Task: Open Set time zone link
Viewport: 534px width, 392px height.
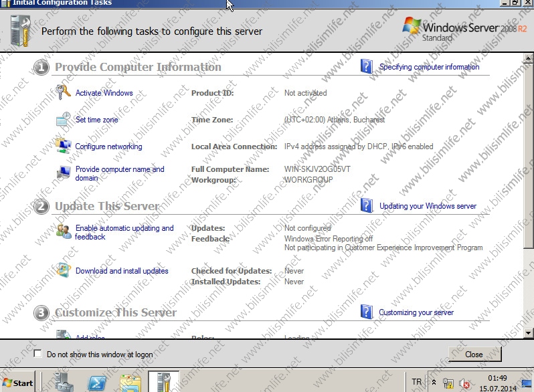Action: pos(96,120)
